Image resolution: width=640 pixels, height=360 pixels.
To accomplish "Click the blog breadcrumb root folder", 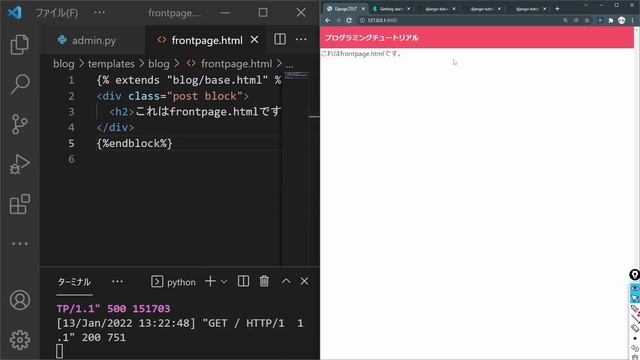I will 64,64.
